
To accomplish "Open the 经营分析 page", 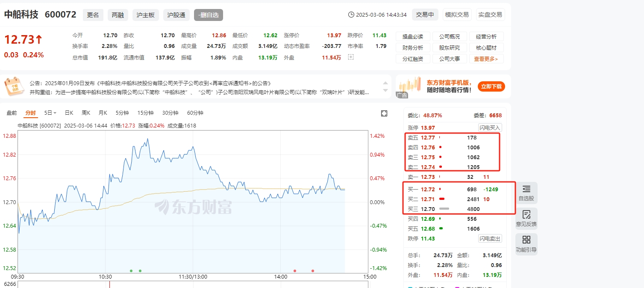I will click(486, 36).
